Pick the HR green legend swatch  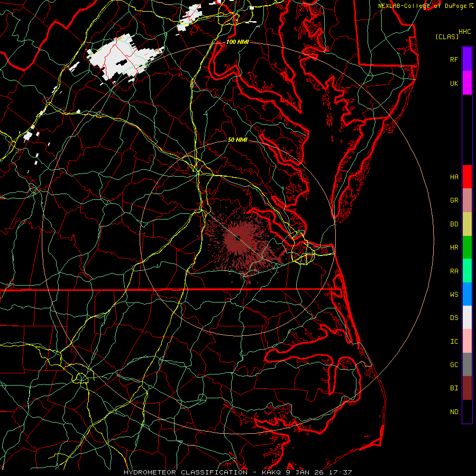(x=467, y=247)
